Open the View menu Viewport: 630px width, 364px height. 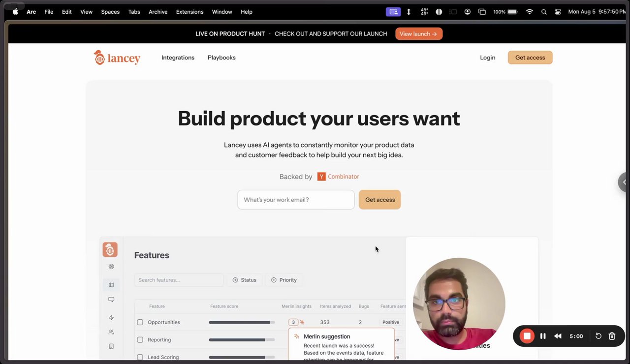(86, 12)
